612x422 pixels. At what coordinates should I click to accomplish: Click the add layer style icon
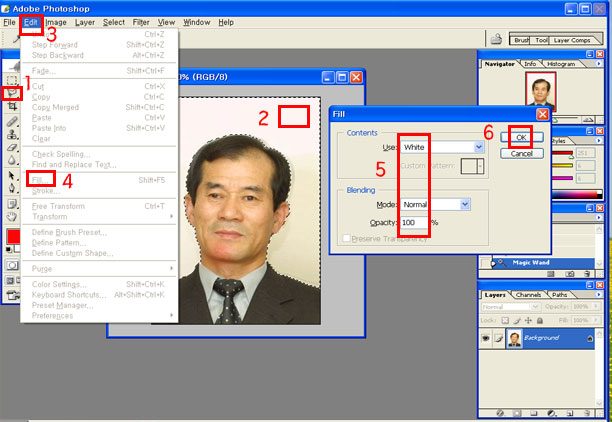(500, 413)
